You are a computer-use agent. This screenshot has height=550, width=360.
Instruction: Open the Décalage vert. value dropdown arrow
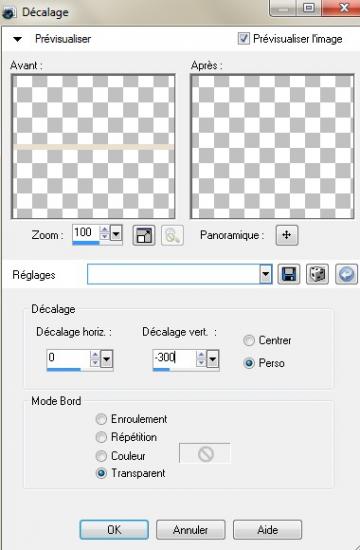[x=213, y=358]
